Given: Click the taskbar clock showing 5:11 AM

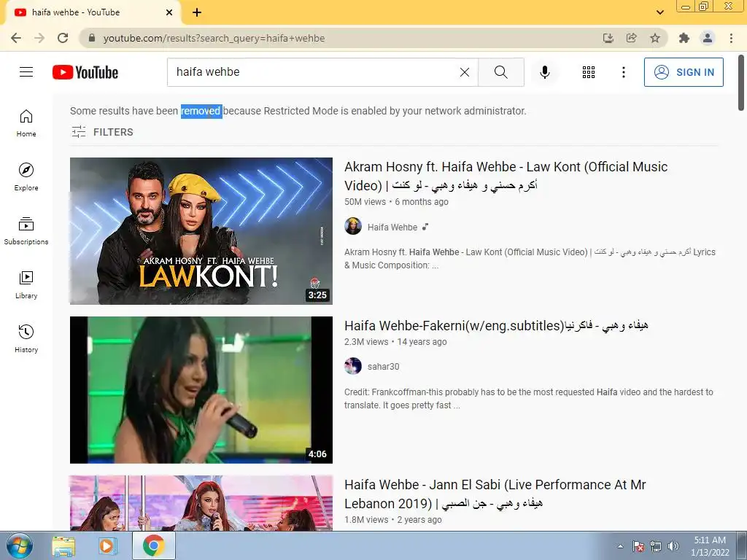Looking at the screenshot, I should [710, 545].
